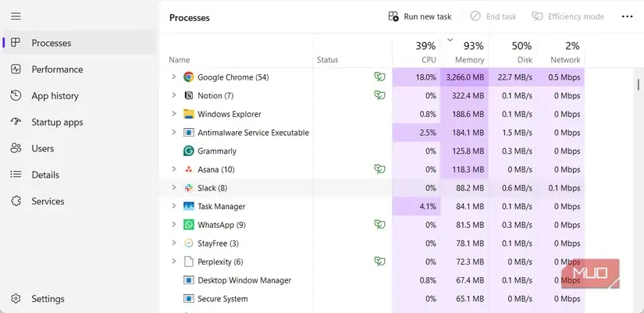Select the 88.2 MB memory cell
This screenshot has width=644, height=313.
[x=464, y=187]
